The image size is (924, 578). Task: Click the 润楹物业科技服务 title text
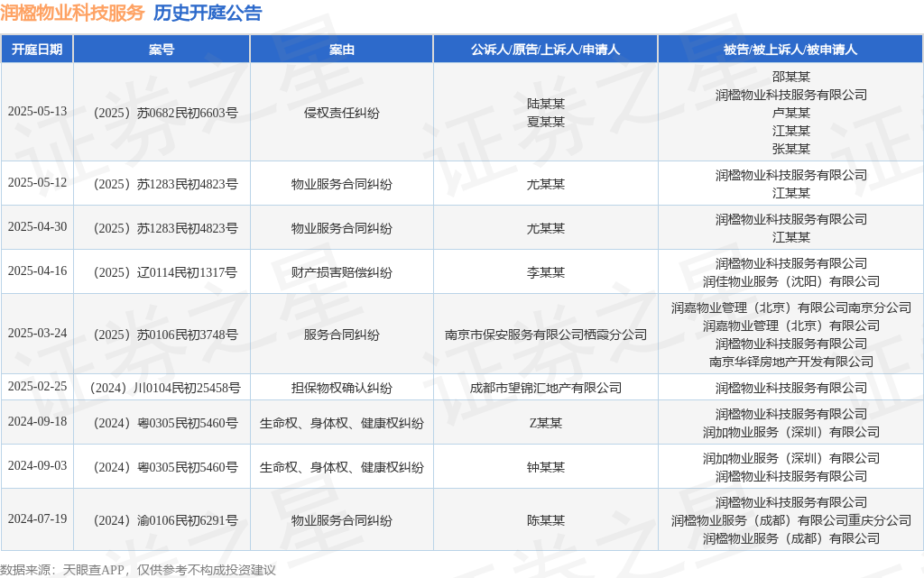[x=72, y=13]
